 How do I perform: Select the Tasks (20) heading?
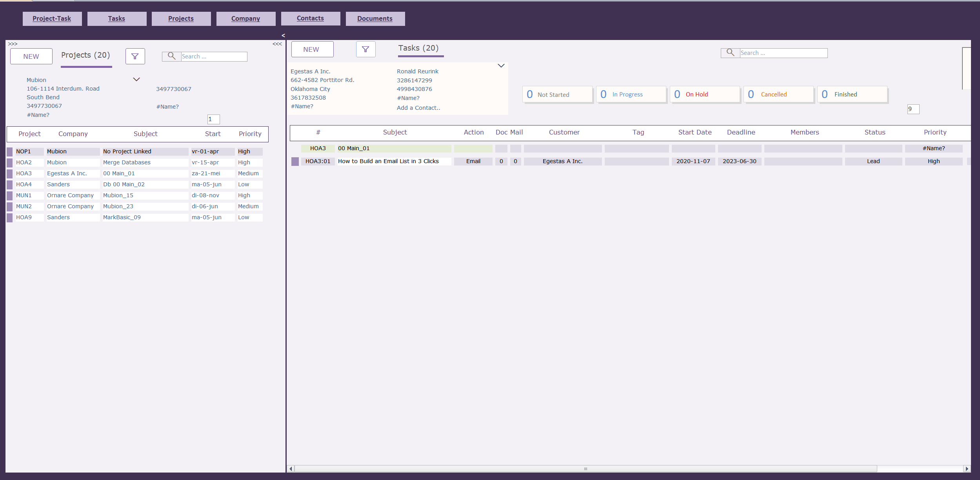[x=418, y=48]
